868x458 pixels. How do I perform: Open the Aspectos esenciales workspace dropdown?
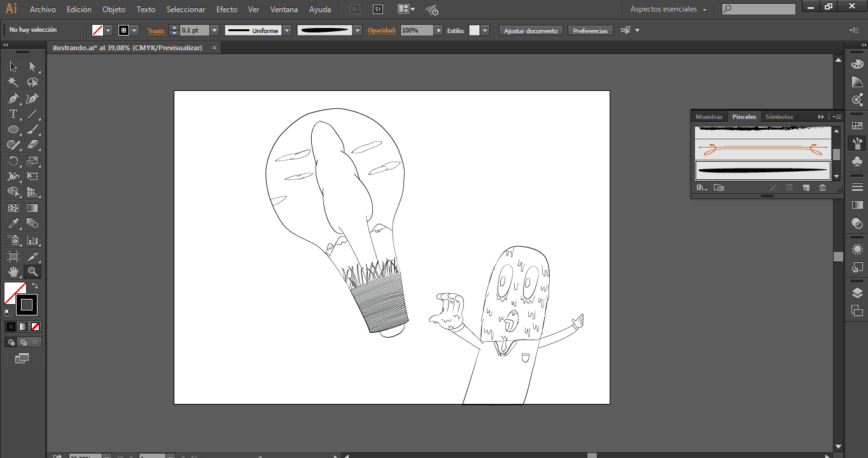pos(668,10)
